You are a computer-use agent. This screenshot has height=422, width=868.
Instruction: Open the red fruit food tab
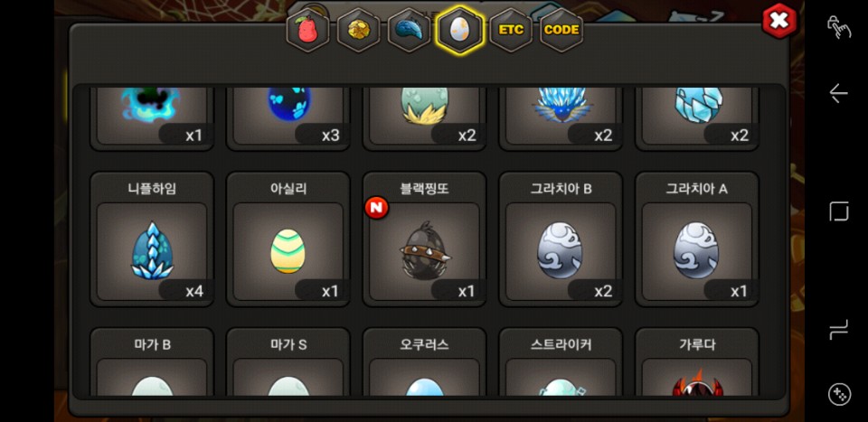click(x=307, y=30)
